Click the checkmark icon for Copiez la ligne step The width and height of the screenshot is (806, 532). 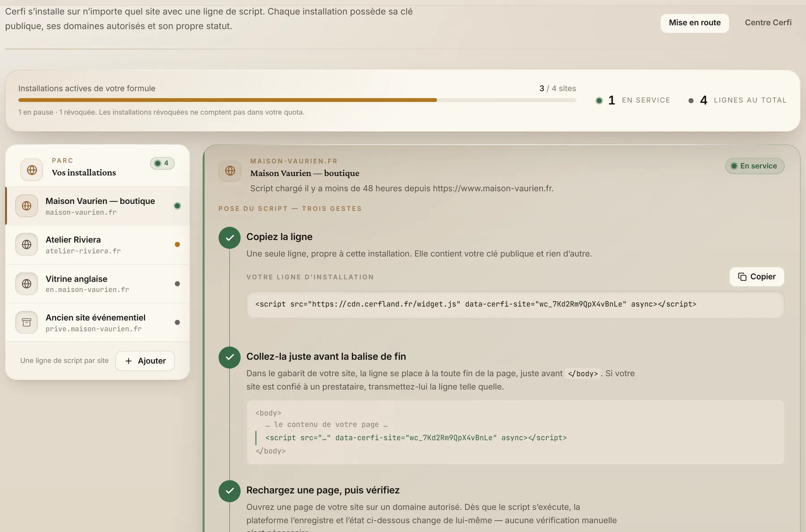pos(230,238)
